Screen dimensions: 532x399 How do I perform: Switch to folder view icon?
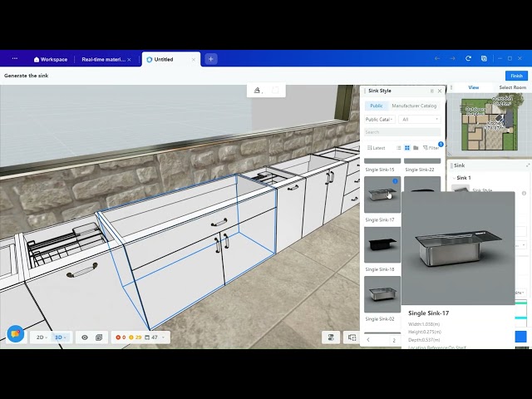pyautogui.click(x=416, y=148)
